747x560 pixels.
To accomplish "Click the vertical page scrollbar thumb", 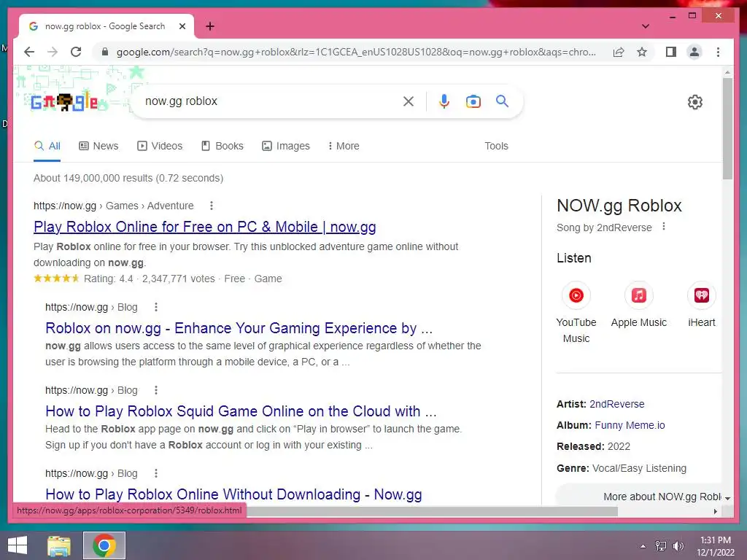I will [x=727, y=128].
